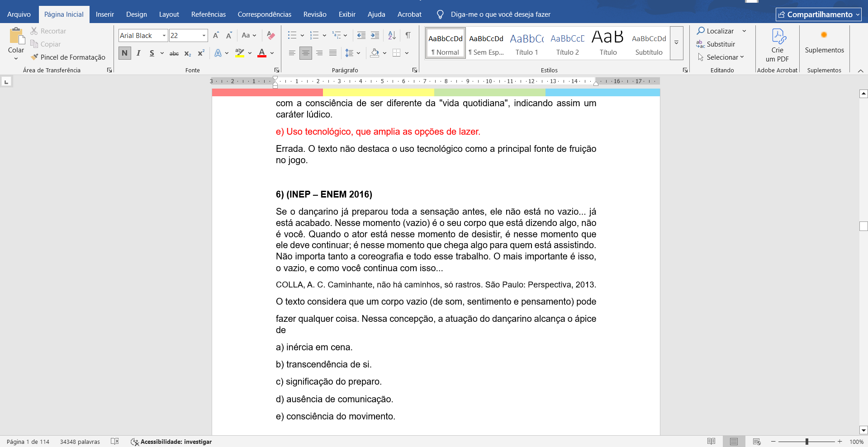The width and height of the screenshot is (868, 447).
Task: Click Acessibilidade: investigar status
Action: pyautogui.click(x=171, y=442)
